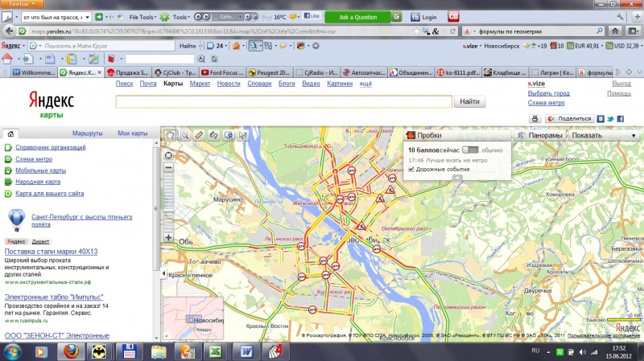The width and height of the screenshot is (644, 361).
Task: Switch to the Маршруты tab
Action: point(87,133)
